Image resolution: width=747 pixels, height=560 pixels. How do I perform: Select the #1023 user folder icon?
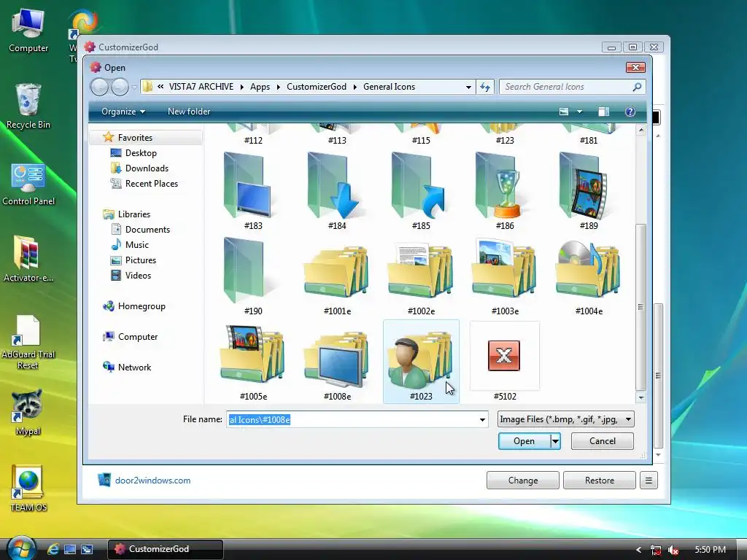coord(421,362)
